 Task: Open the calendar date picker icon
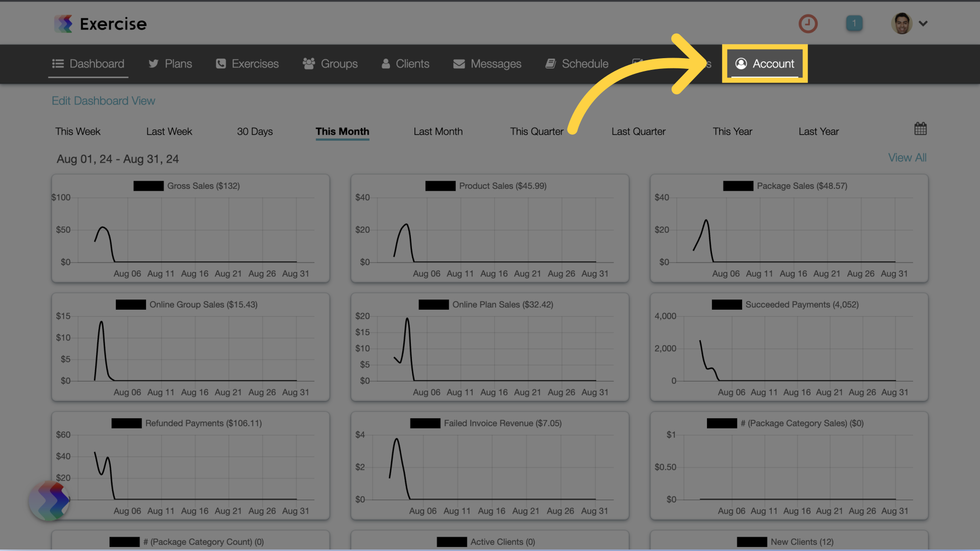click(920, 129)
